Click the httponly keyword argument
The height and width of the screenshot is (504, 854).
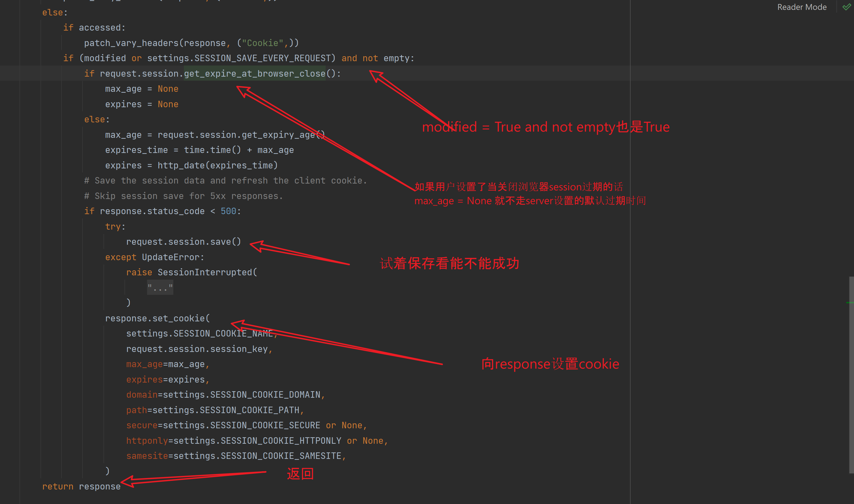[x=147, y=441]
